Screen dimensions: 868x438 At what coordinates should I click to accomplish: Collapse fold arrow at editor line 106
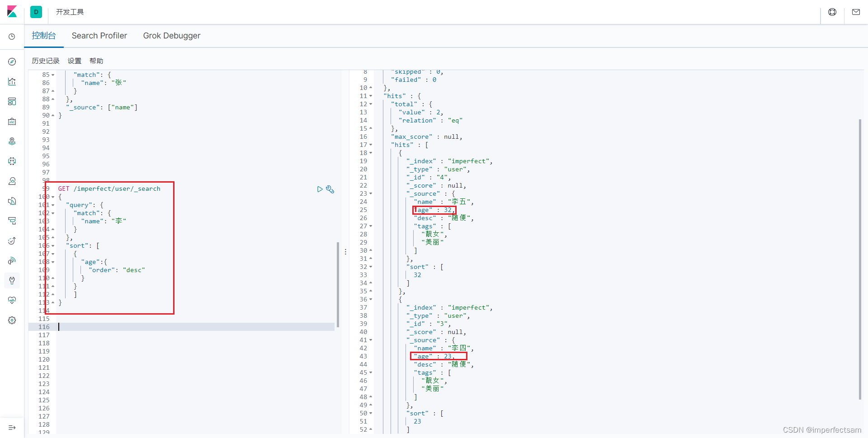[53, 246]
